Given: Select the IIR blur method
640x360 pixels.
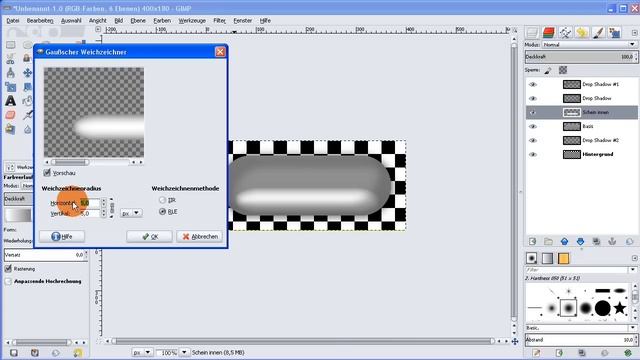Looking at the screenshot, I should pos(162,200).
